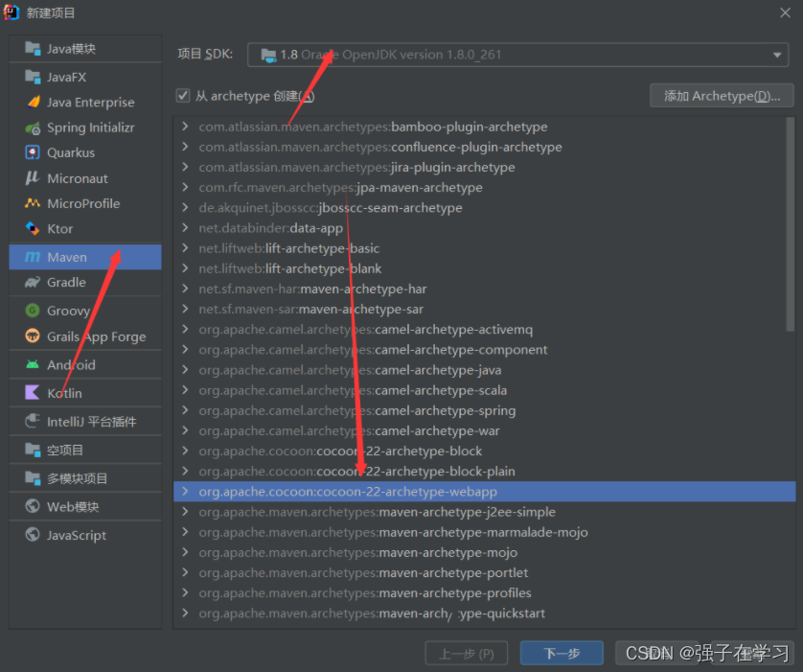Select maven-archetype-marmalade-mojo entry
The height and width of the screenshot is (672, 803).
[484, 532]
